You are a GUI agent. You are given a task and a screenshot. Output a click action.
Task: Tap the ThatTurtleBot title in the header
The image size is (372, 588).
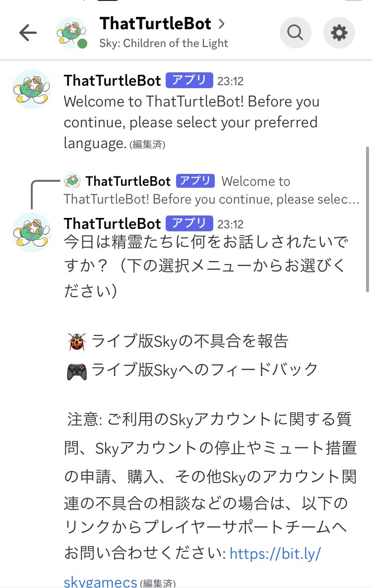(155, 23)
